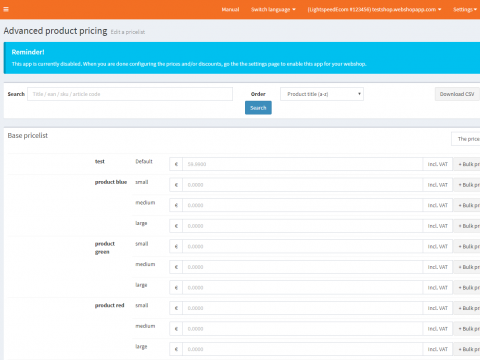The height and width of the screenshot is (360, 480).
Task: Open the hamburger menu icon
Action: 6,9
